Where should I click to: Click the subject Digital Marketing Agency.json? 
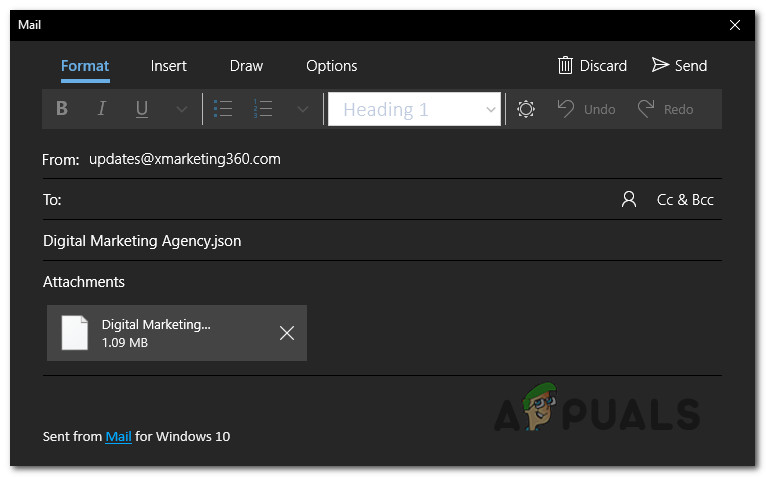[142, 241]
